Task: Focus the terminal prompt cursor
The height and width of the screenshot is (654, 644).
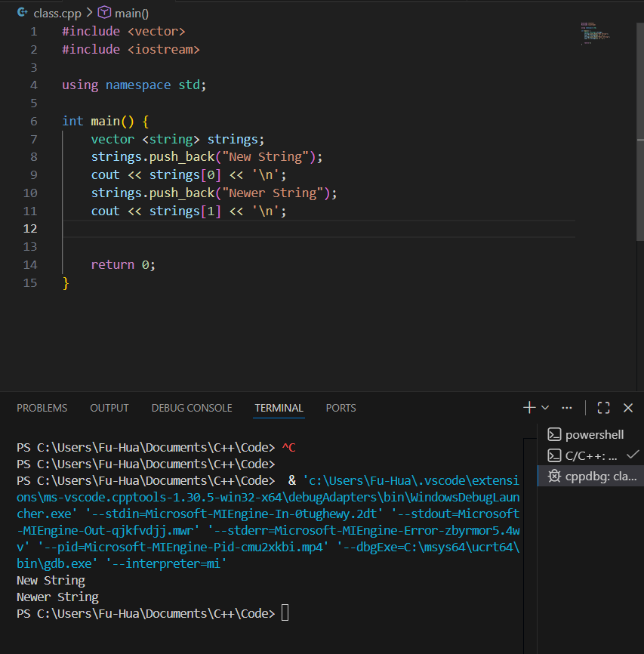Action: 285,613
